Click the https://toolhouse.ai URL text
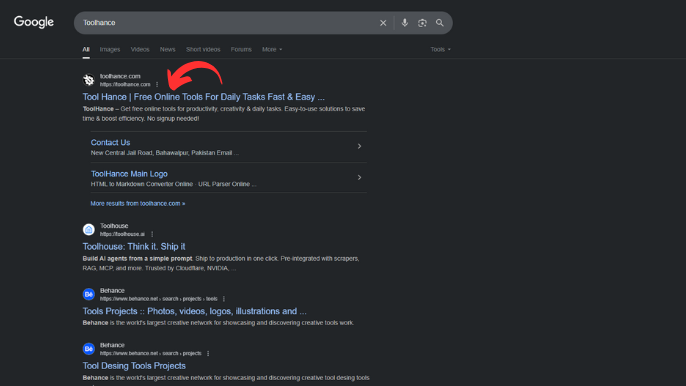 pos(122,234)
